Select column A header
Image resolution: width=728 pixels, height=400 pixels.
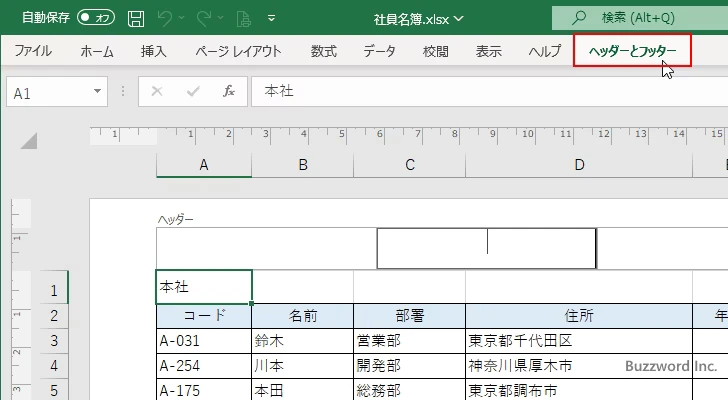(x=204, y=165)
